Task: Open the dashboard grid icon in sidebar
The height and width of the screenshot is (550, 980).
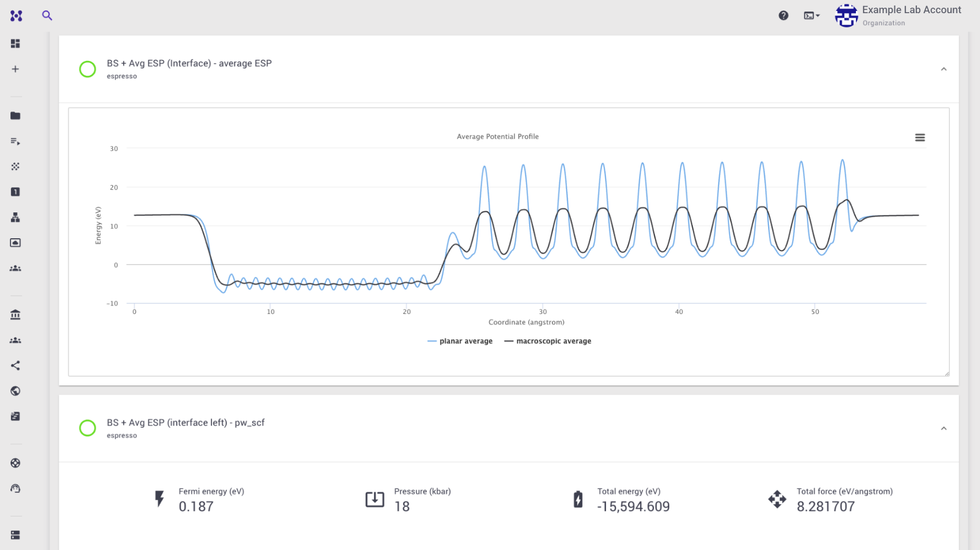Action: [x=15, y=43]
